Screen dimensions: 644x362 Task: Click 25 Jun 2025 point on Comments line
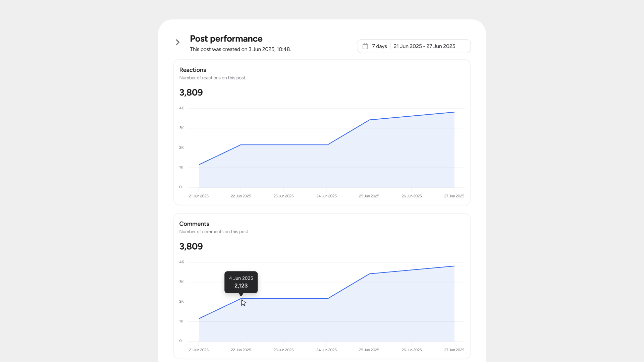[369, 274]
